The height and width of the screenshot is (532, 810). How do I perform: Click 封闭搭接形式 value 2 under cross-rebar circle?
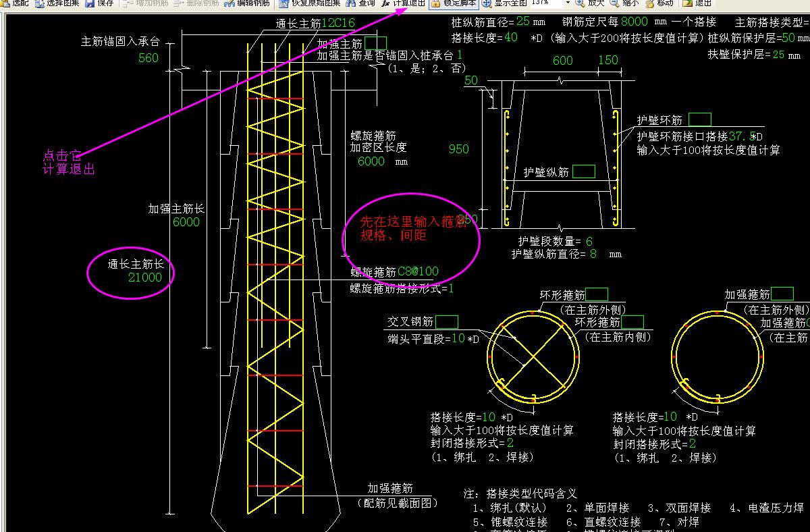[x=510, y=443]
